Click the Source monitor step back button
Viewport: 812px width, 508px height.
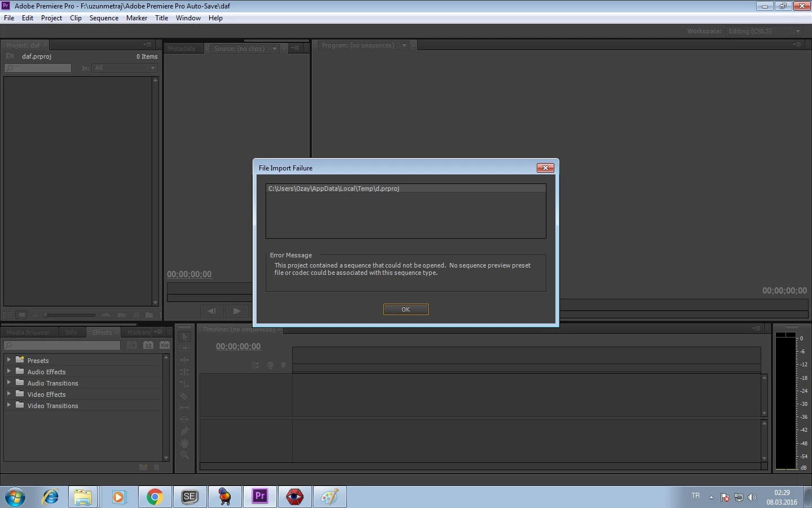[211, 311]
